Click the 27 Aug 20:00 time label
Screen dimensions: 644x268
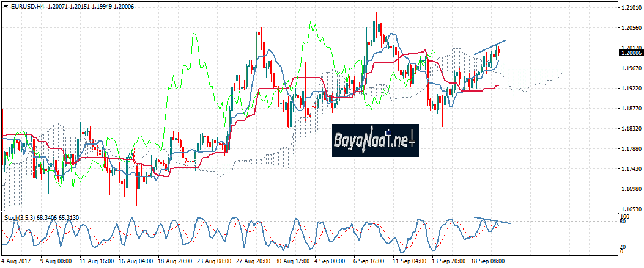click(x=254, y=261)
